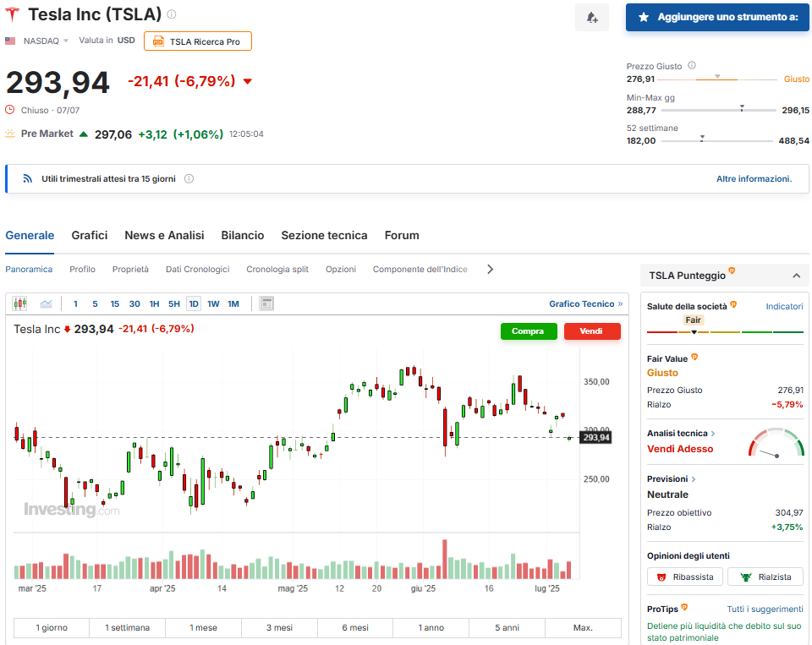
Task: Select the candlestick chart type icon
Action: [19, 303]
